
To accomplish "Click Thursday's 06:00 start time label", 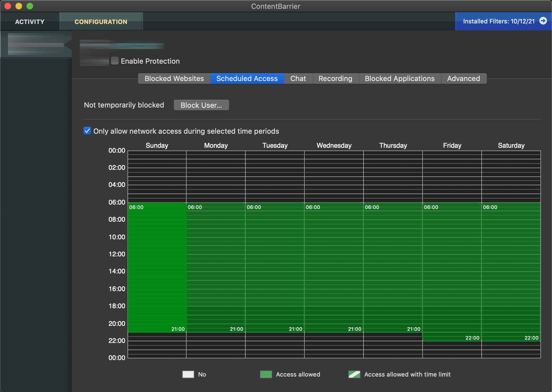I will [372, 207].
